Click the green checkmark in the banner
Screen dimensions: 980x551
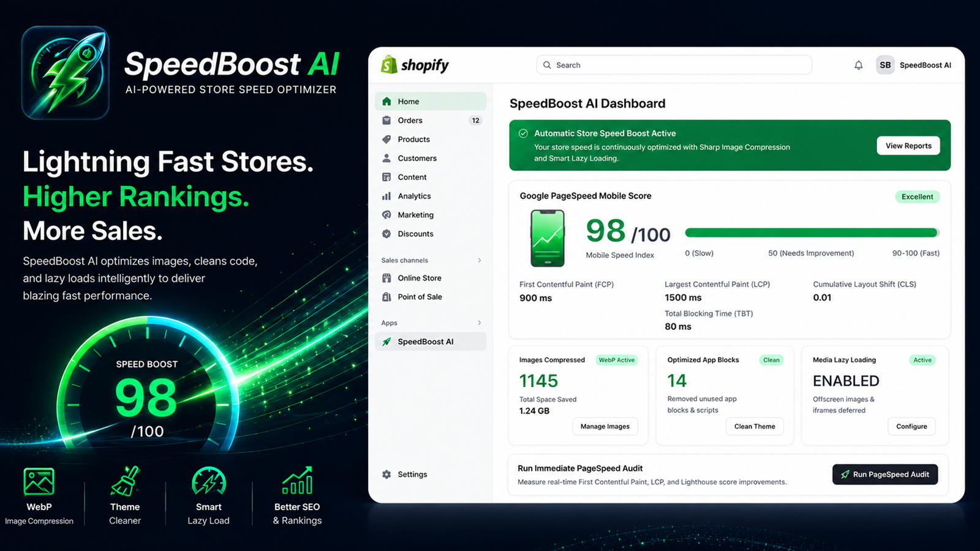(523, 133)
